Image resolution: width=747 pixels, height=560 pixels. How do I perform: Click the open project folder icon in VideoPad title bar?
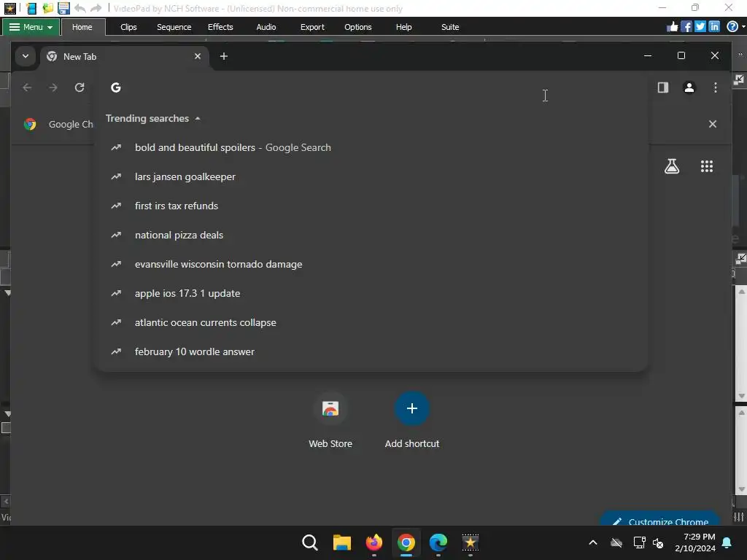[47, 8]
